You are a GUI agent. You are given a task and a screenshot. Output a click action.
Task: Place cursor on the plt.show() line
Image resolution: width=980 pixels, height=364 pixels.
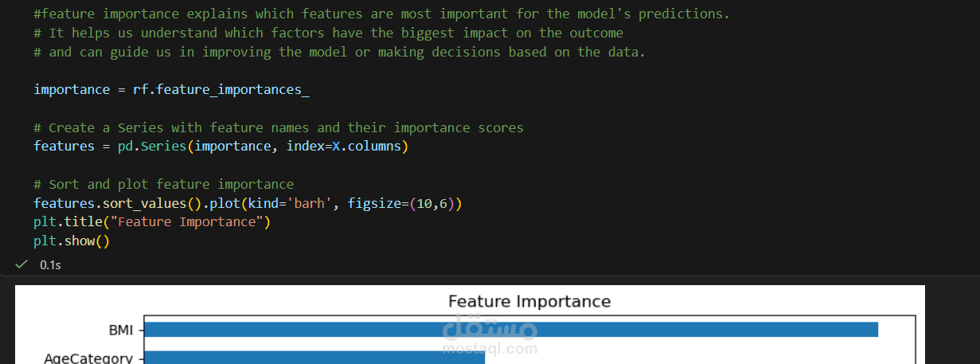pyautogui.click(x=71, y=241)
